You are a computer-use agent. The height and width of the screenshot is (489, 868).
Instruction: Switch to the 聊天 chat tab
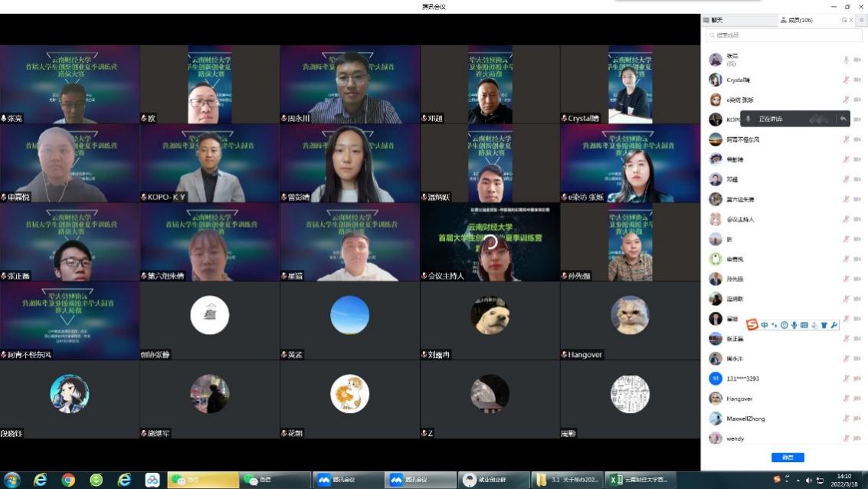pos(714,20)
